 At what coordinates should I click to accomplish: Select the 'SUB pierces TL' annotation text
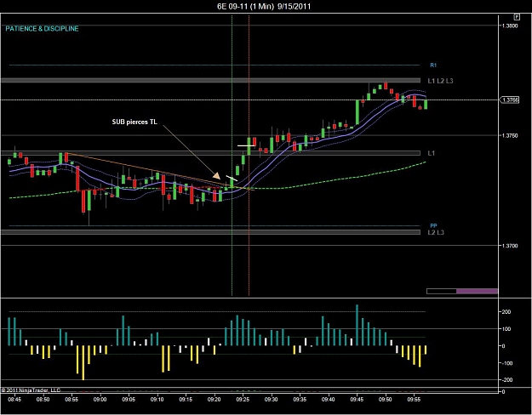(x=134, y=122)
